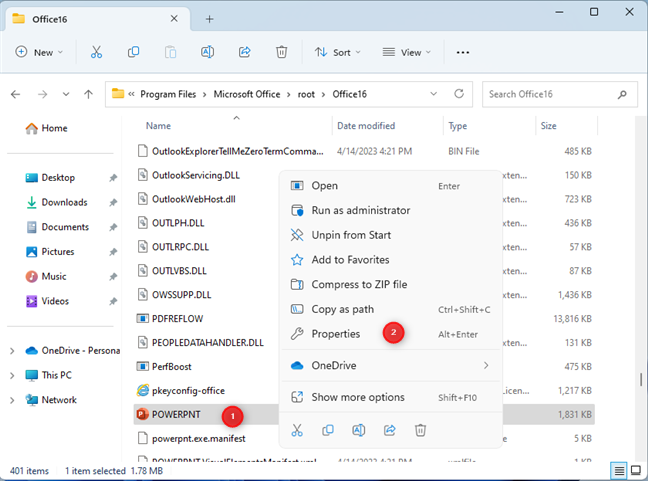The image size is (648, 481).
Task: Expand the address bar history dropdown
Action: (434, 94)
